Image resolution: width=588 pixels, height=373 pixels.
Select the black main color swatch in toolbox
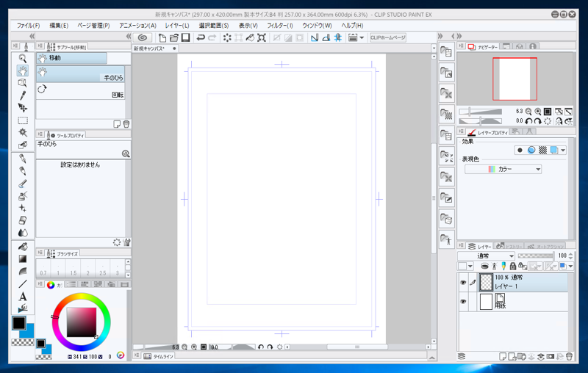tap(19, 323)
